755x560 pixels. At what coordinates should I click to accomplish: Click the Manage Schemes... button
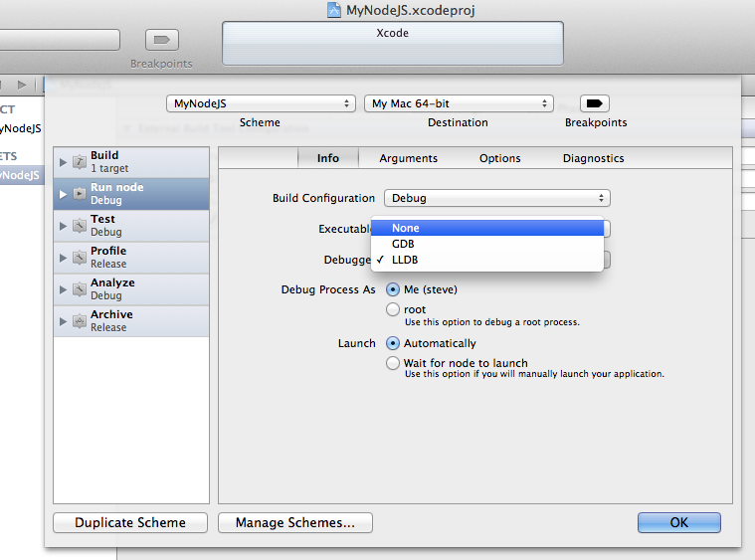[295, 522]
